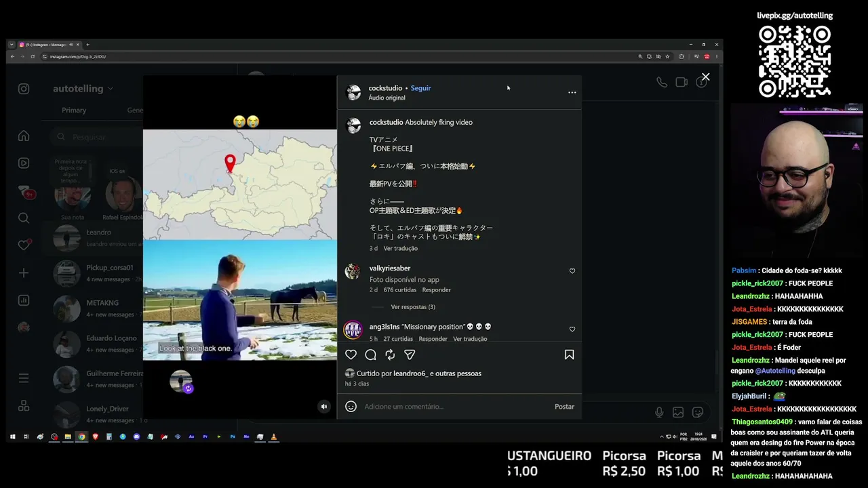Open Google Chrome from the taskbar
Image resolution: width=868 pixels, height=488 pixels.
tap(81, 437)
